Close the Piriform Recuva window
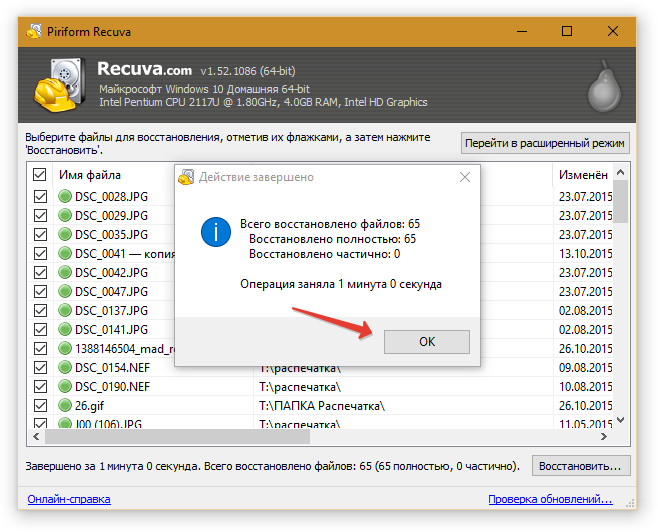The width and height of the screenshot is (658, 532). (613, 31)
